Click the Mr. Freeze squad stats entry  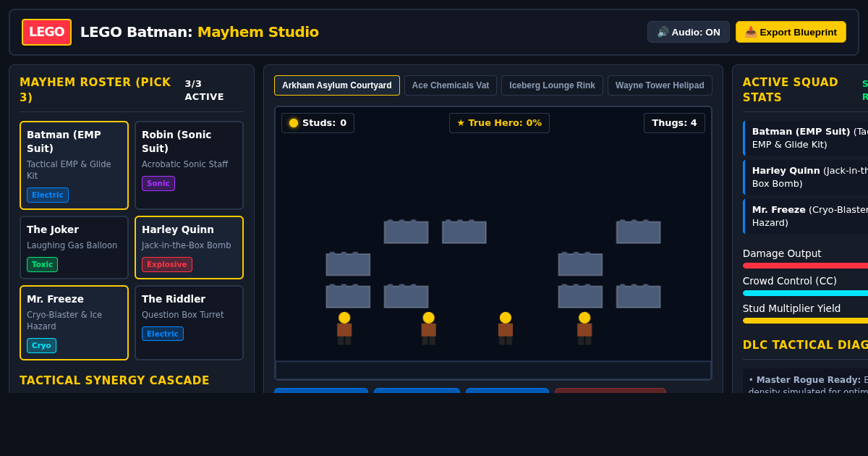click(x=805, y=216)
